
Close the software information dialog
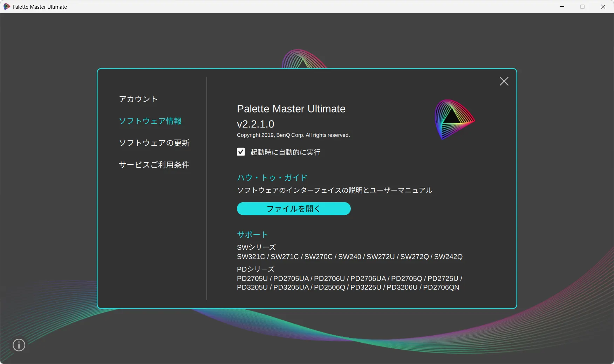pyautogui.click(x=504, y=81)
